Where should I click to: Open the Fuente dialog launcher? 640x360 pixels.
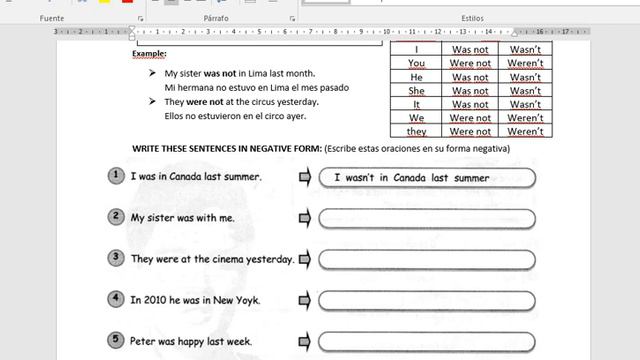[x=140, y=19]
